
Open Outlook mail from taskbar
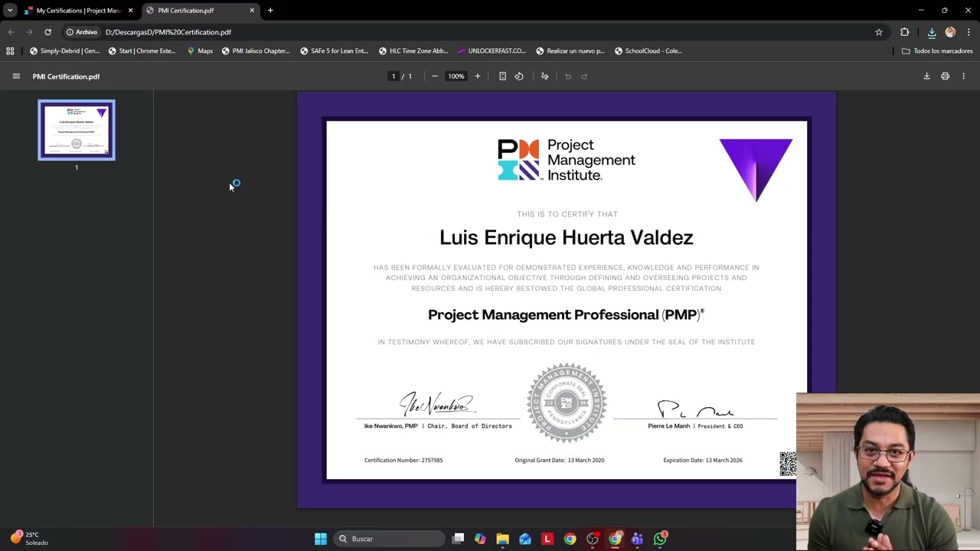pyautogui.click(x=525, y=539)
